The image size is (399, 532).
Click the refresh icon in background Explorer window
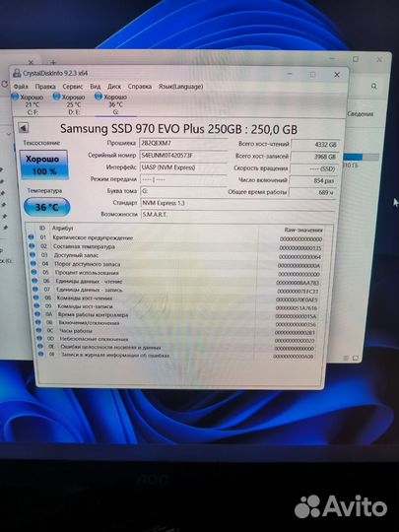tap(4, 84)
